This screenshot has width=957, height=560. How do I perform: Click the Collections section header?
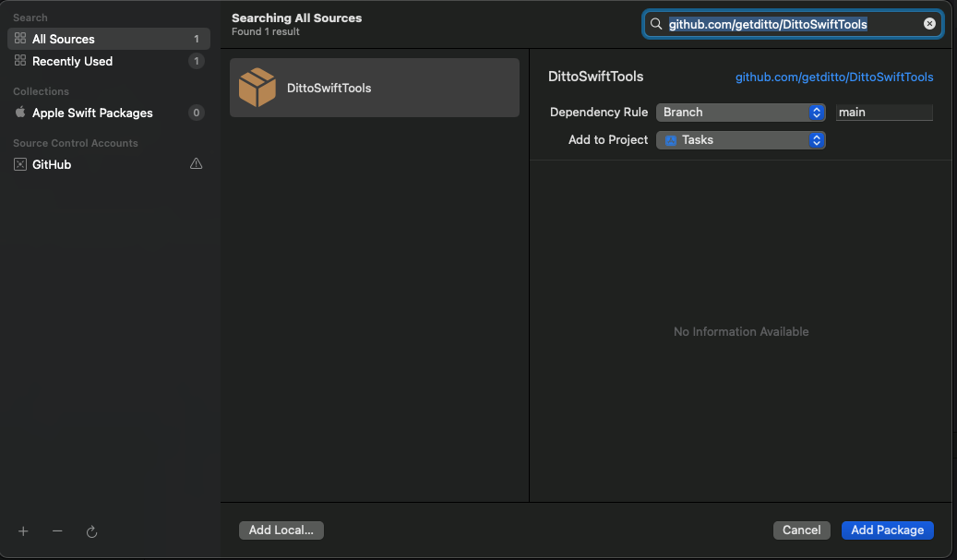coord(41,91)
